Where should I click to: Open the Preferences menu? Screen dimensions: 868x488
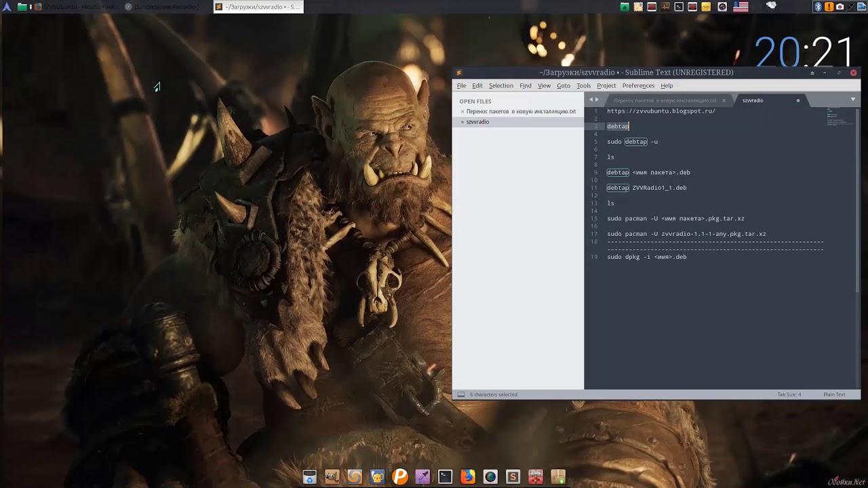638,85
